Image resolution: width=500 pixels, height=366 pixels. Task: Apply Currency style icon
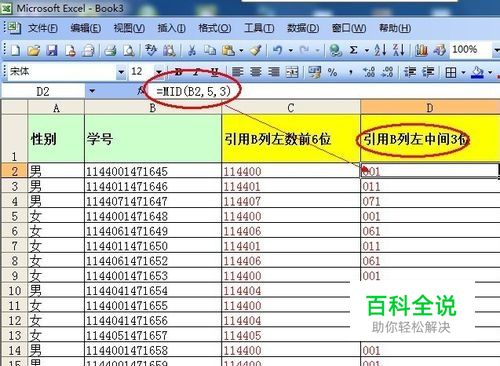pos(314,72)
